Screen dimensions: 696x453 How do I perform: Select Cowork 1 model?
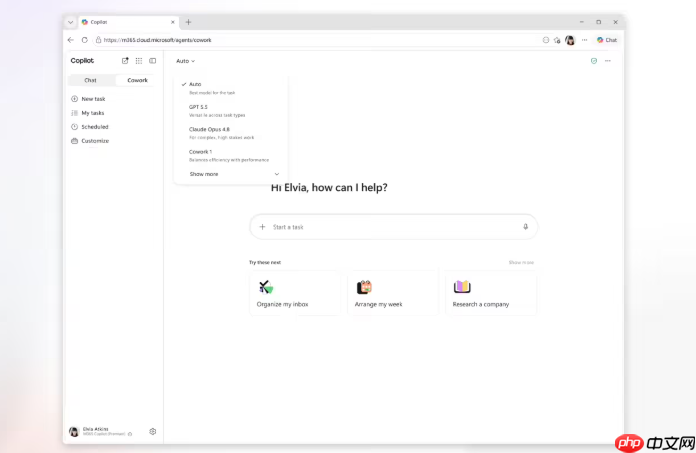(x=231, y=155)
